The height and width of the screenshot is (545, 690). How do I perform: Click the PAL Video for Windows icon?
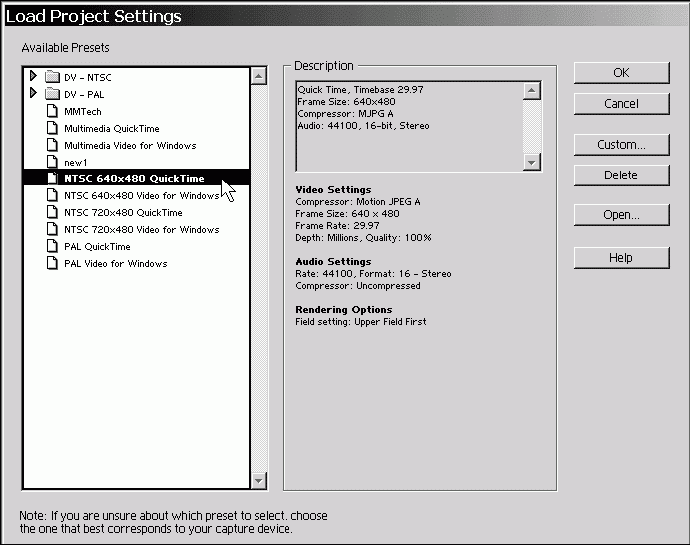point(53,264)
